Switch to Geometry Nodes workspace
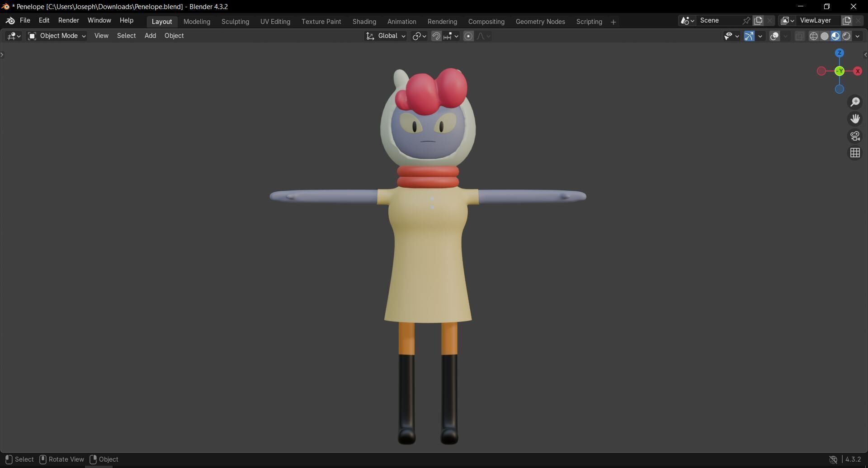This screenshot has width=868, height=468. pyautogui.click(x=540, y=22)
